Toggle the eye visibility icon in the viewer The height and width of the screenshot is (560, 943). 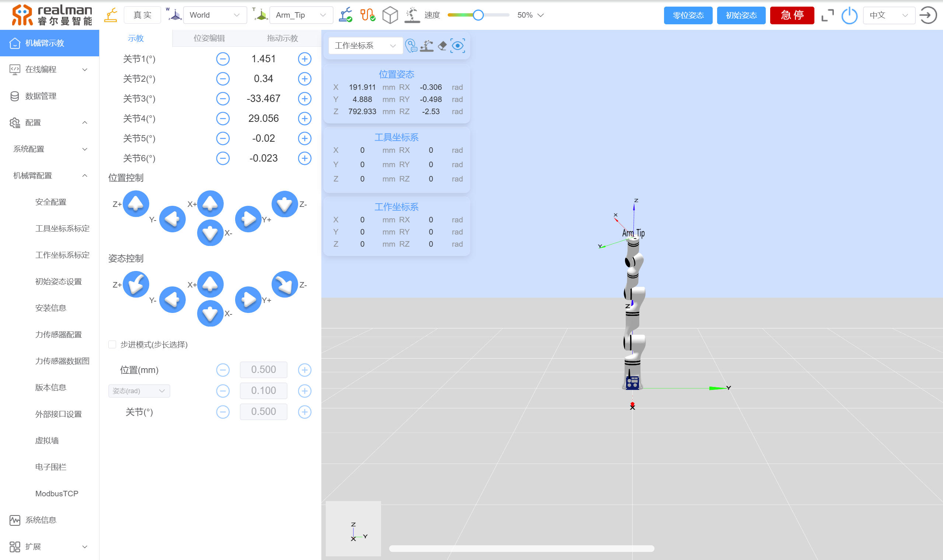click(457, 46)
